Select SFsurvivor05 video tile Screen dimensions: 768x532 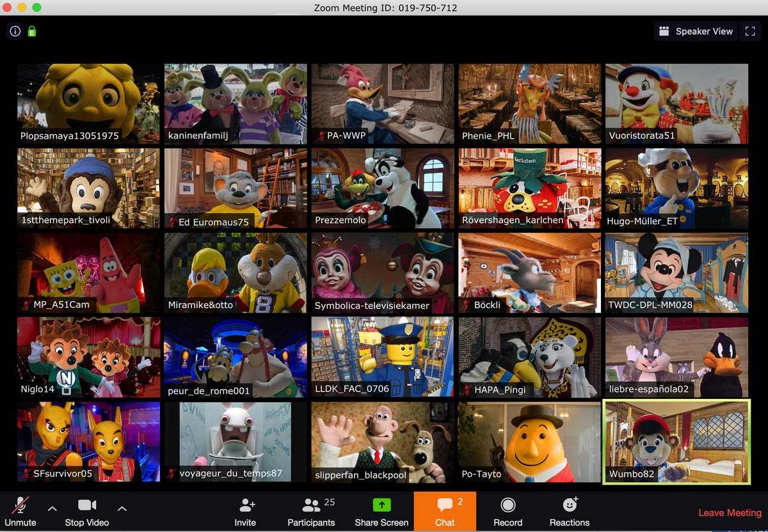[89, 442]
